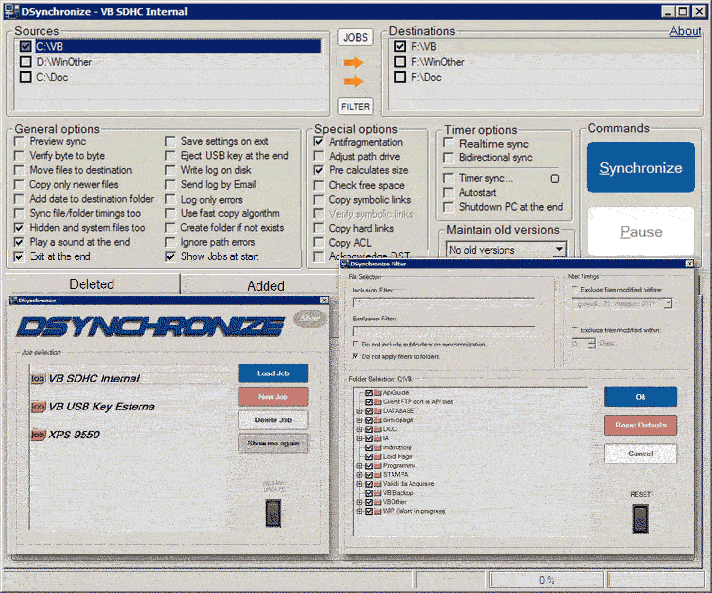Confirm the filter dialog with Ok

tap(640, 397)
